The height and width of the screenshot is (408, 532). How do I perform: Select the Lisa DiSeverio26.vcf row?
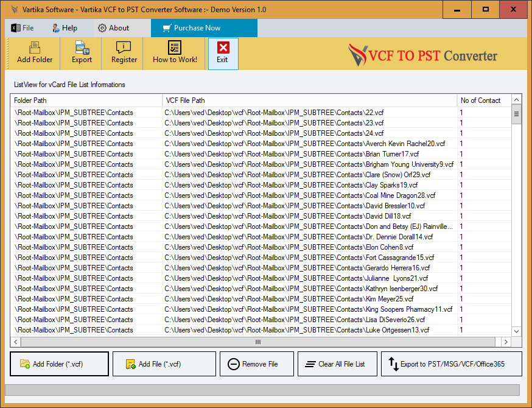[x=261, y=320]
